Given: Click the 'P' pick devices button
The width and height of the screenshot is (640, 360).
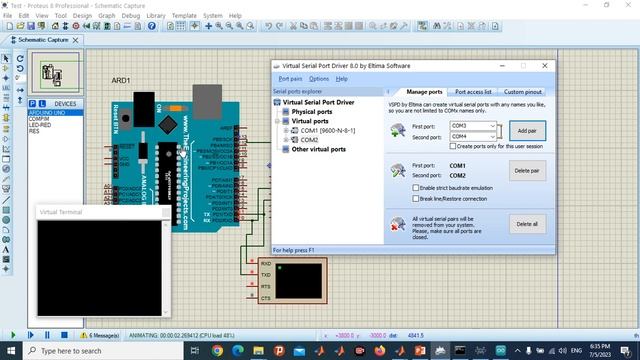Looking at the screenshot, I should 33,104.
